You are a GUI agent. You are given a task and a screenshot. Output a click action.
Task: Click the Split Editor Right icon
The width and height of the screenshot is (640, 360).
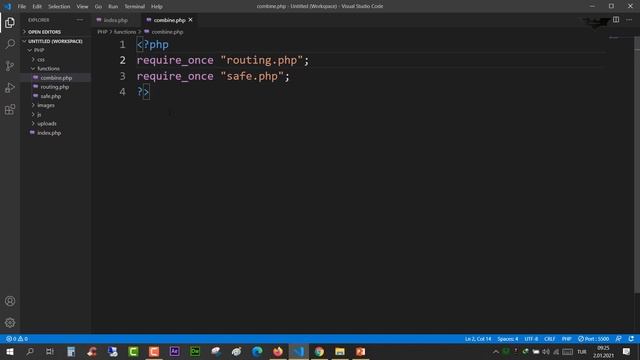pyautogui.click(x=616, y=20)
